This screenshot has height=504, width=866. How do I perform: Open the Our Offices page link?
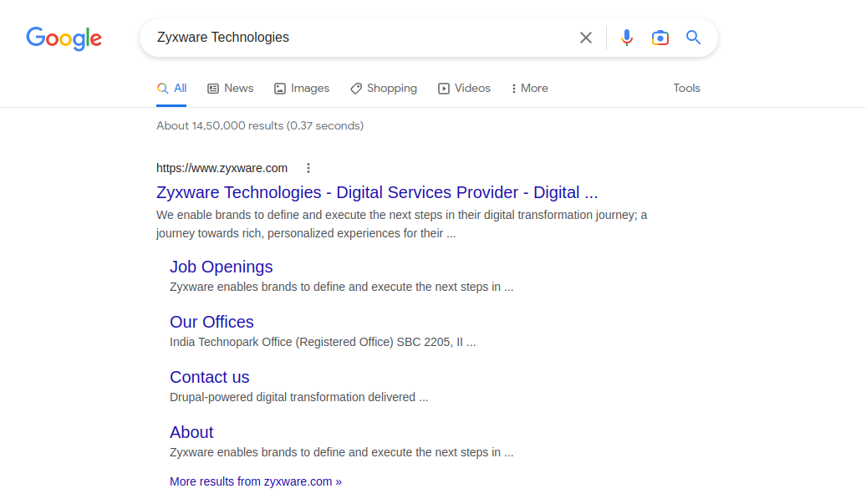pos(211,322)
